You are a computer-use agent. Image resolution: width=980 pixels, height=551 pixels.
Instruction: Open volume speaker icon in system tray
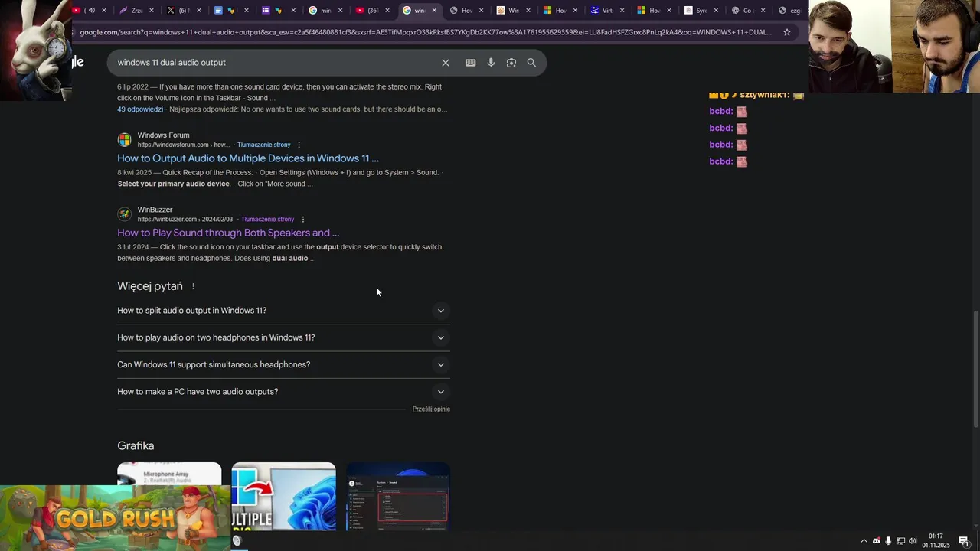point(913,541)
